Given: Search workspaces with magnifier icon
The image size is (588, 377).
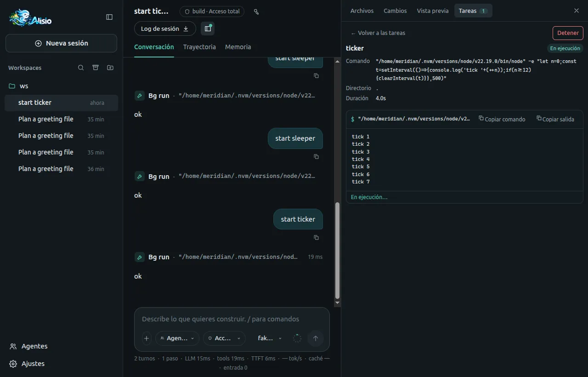Looking at the screenshot, I should pyautogui.click(x=81, y=68).
